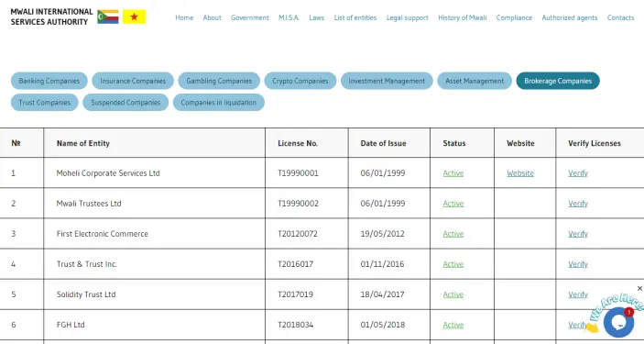Click the Mwali International Services Authority logo text
This screenshot has width=644, height=344.
pos(51,17)
